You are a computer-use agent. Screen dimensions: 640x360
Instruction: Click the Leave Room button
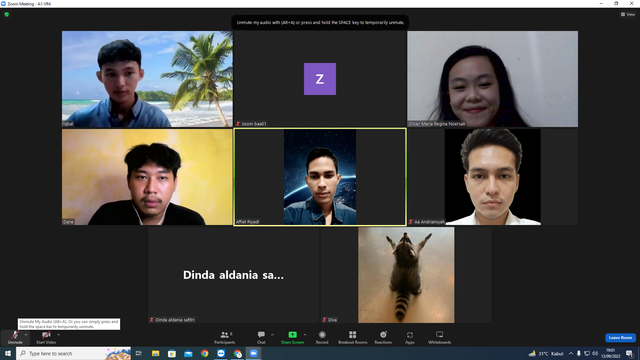pyautogui.click(x=620, y=338)
